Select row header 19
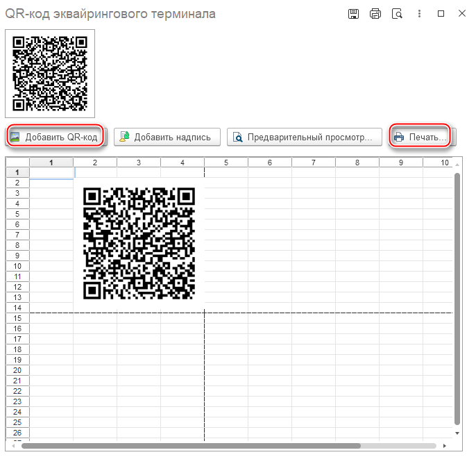Viewport: 476px width, 457px height. pyautogui.click(x=17, y=360)
